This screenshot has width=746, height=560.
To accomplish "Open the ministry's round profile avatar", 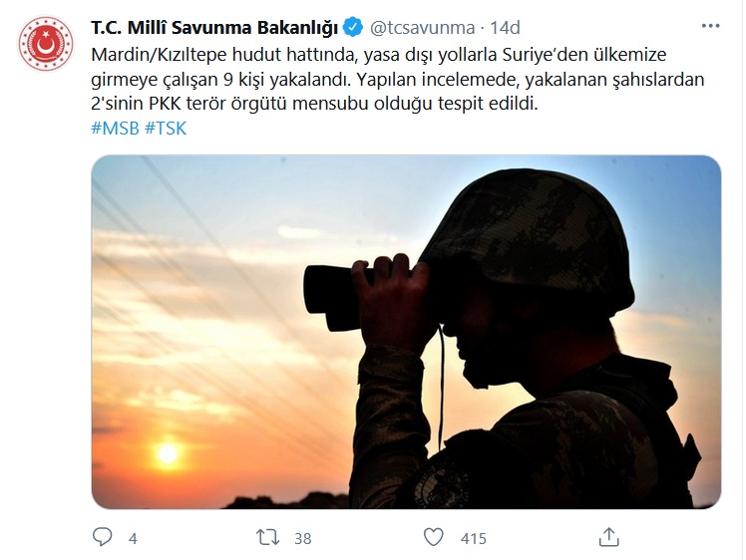I will pyautogui.click(x=46, y=43).
